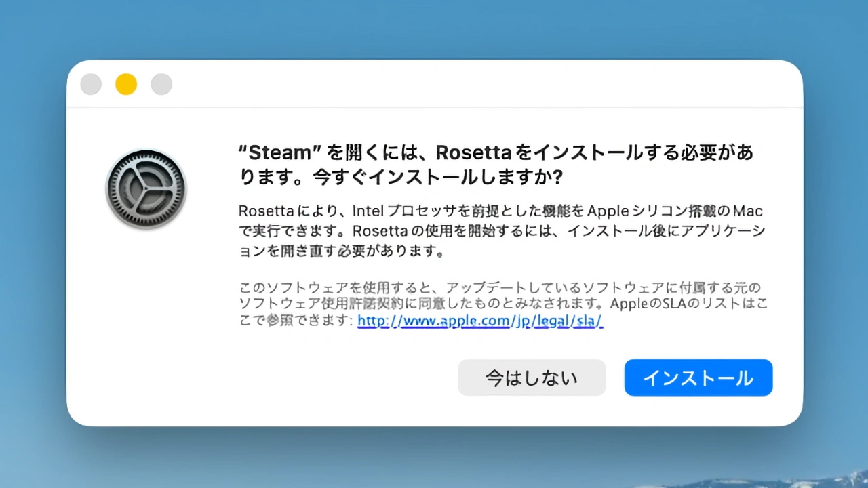Click the word Rosetta in the heading
868x488 pixels.
click(x=475, y=152)
